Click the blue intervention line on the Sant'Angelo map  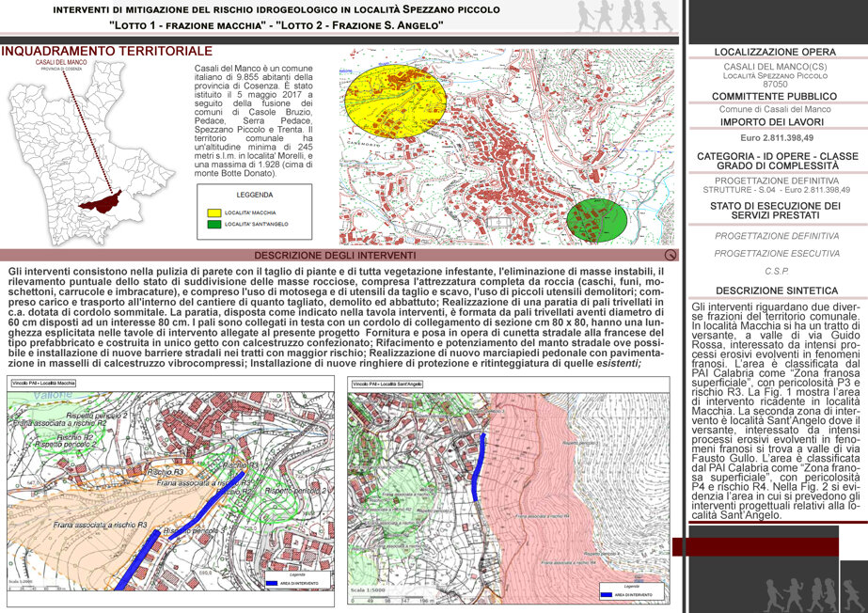coord(479,467)
